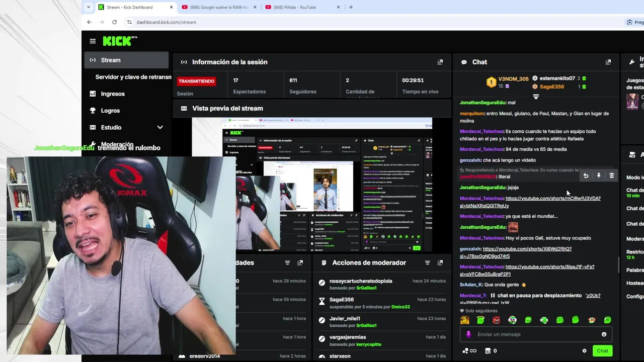This screenshot has width=644, height=362.
Task: Open Servidor y clave de retransmisión
Action: 133,77
